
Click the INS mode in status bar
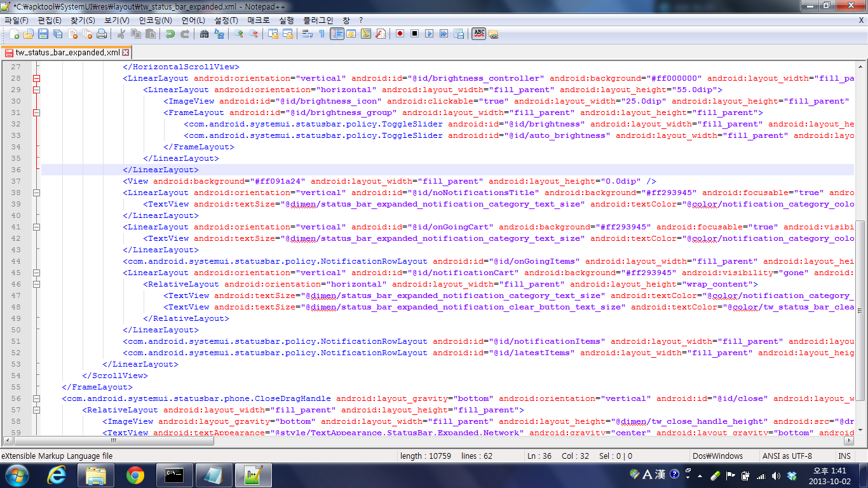pyautogui.click(x=844, y=456)
